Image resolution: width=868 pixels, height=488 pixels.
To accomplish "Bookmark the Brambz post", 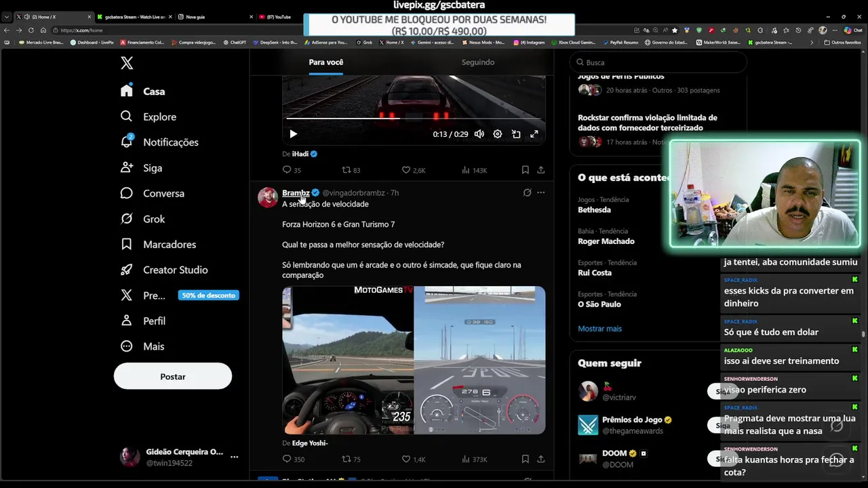I will tap(525, 459).
